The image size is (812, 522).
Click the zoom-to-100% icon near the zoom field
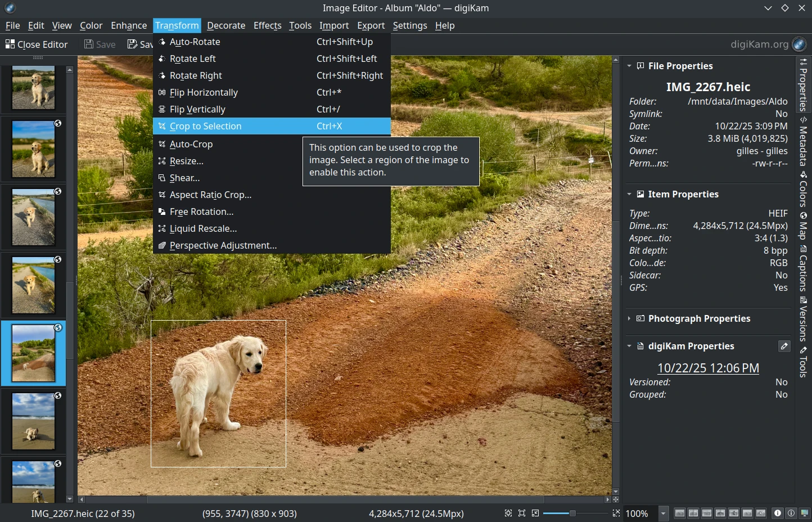535,513
